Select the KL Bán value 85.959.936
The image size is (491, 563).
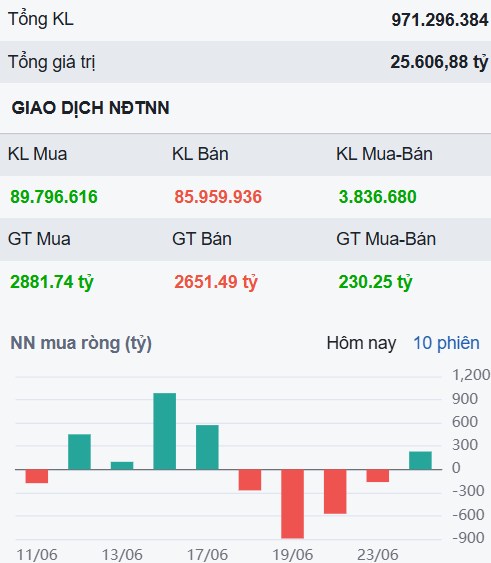coord(218,197)
